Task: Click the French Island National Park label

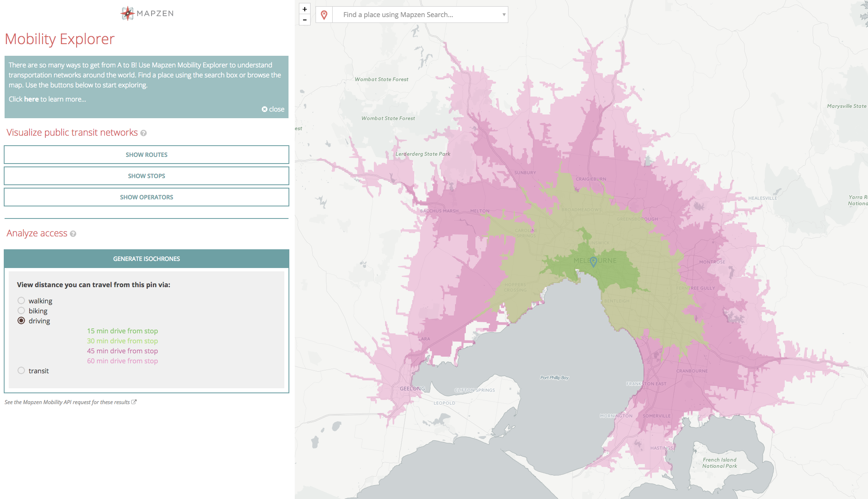Action: (719, 463)
